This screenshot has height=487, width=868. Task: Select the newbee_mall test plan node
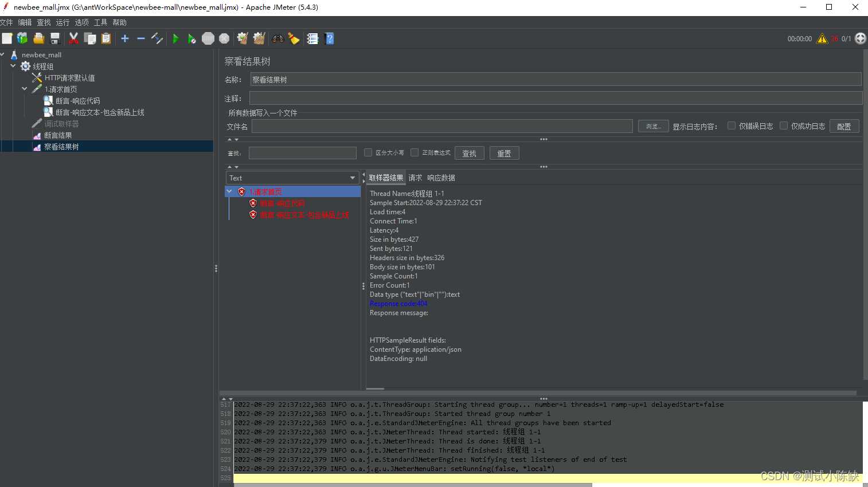point(41,55)
